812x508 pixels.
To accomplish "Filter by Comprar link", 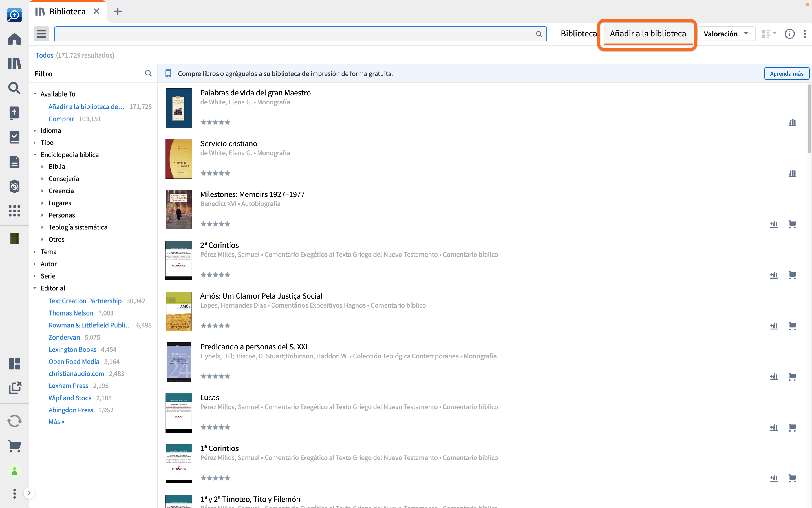I will pos(61,119).
